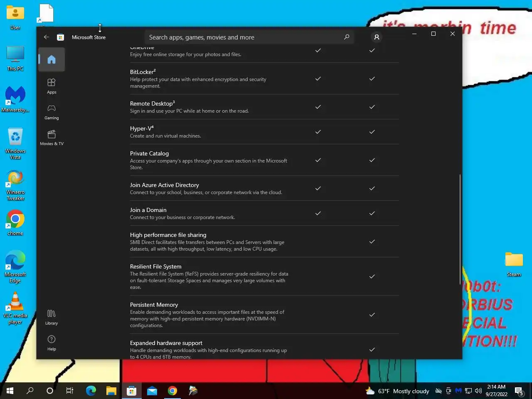Click the BitLocker feature title
Image resolution: width=532 pixels, height=399 pixels.
pyautogui.click(x=143, y=71)
